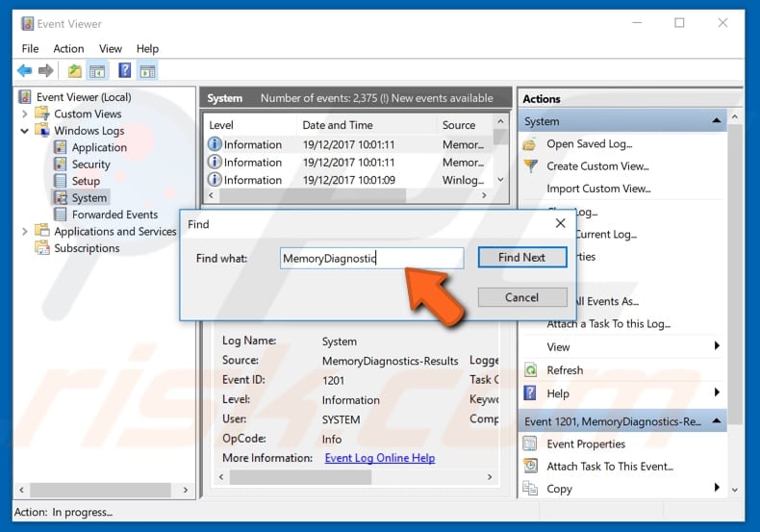Expand Applications and Services tree node

(x=24, y=231)
